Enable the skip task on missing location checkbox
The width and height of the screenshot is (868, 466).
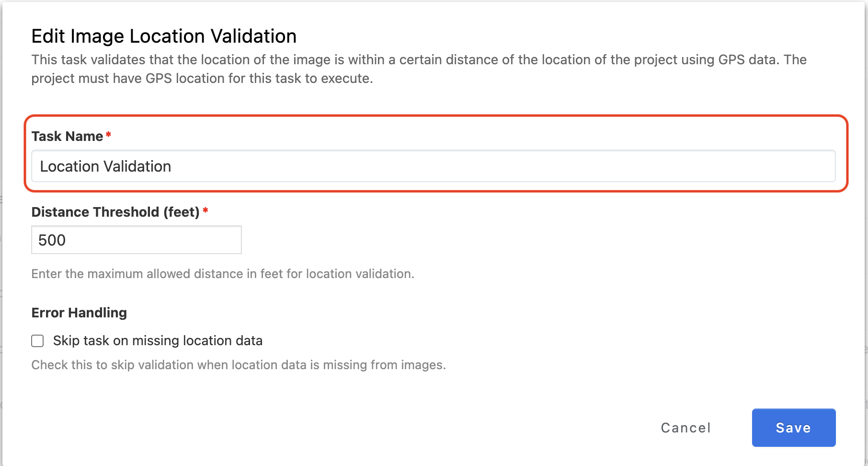[37, 341]
